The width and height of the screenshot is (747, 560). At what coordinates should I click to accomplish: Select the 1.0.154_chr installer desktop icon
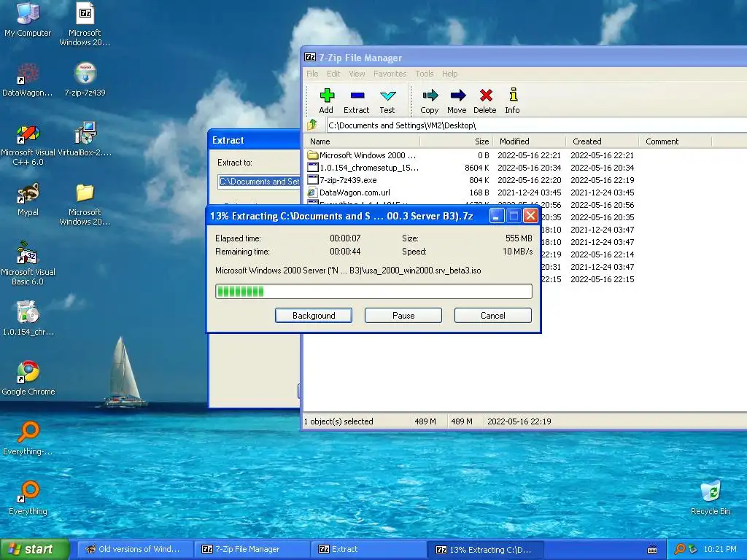click(28, 318)
